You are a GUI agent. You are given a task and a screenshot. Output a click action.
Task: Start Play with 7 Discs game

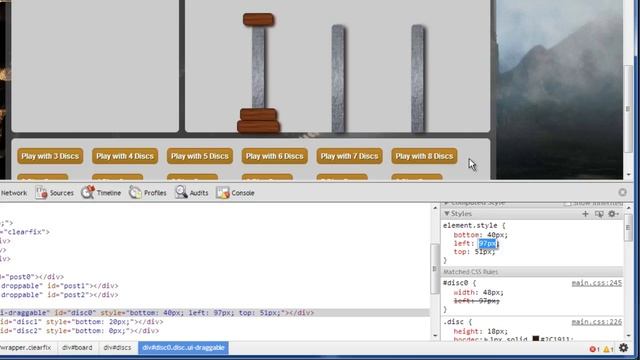[349, 156]
